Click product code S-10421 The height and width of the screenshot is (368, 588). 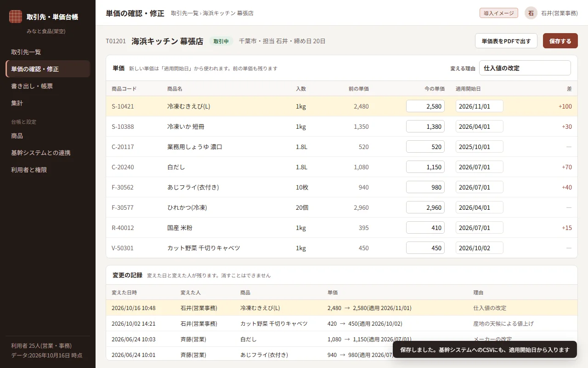pyautogui.click(x=123, y=106)
